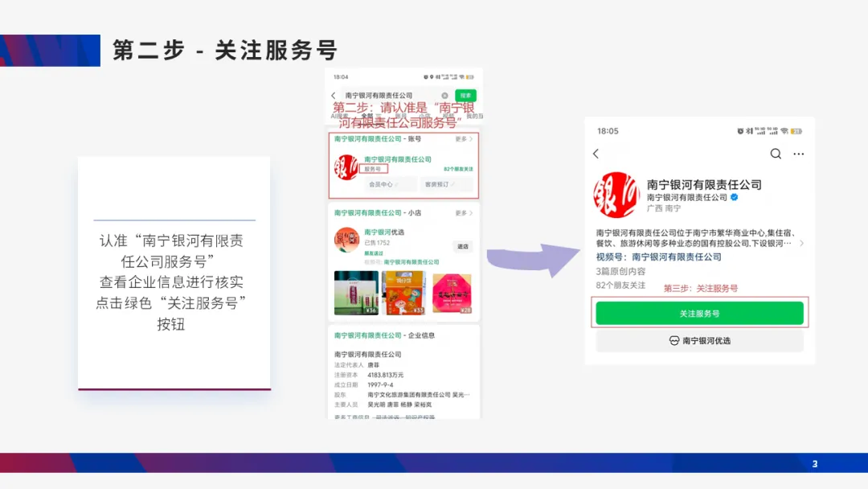Click the 成立日期 1997-9-4 row

[x=364, y=385]
